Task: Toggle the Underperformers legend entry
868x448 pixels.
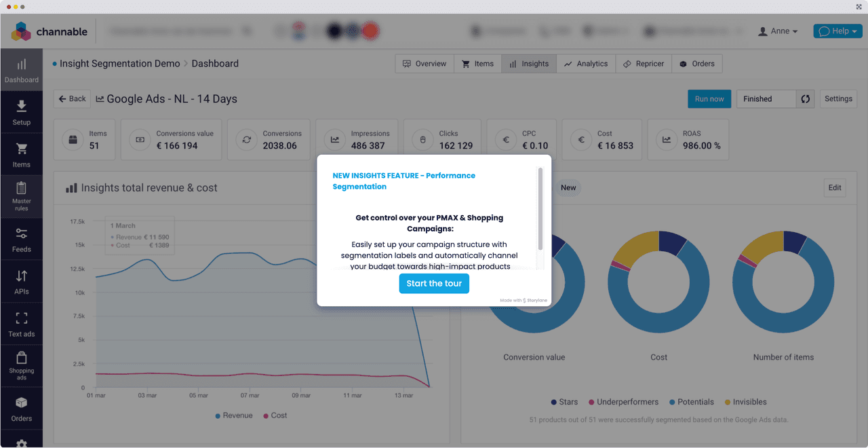Action: pyautogui.click(x=623, y=402)
